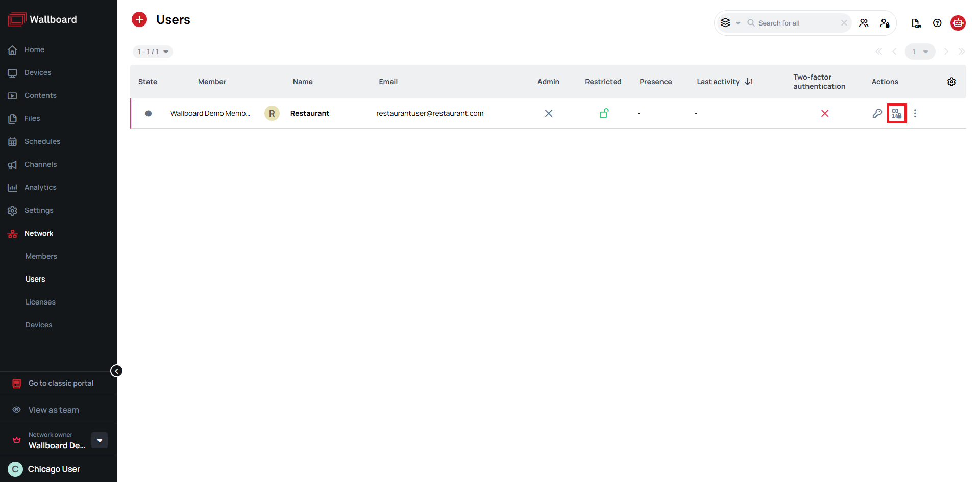
Task: Open the help question mark icon
Action: tap(937, 23)
